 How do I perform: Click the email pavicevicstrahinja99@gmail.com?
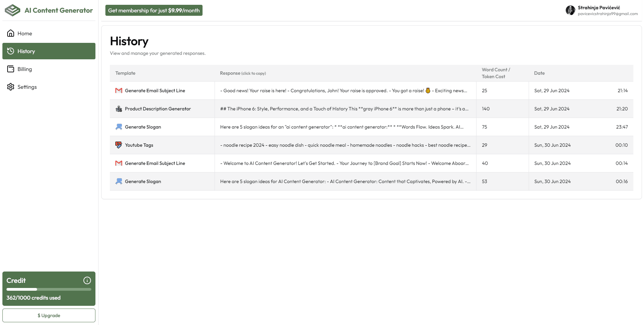(x=608, y=14)
